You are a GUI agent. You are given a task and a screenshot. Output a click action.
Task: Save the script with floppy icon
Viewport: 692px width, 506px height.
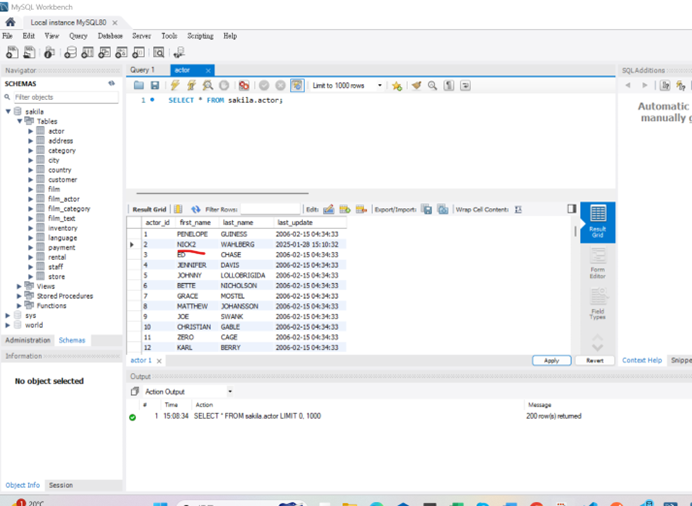(x=154, y=85)
